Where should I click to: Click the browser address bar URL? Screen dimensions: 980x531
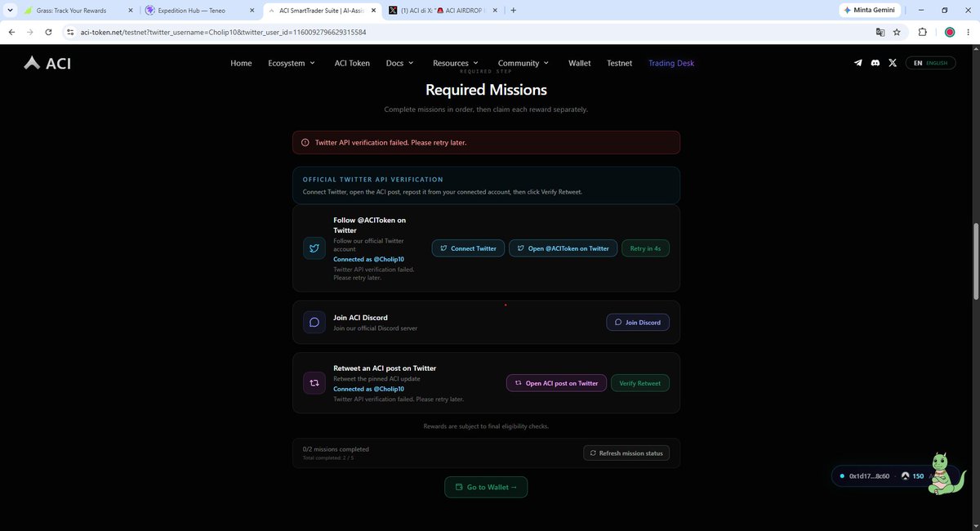[223, 32]
